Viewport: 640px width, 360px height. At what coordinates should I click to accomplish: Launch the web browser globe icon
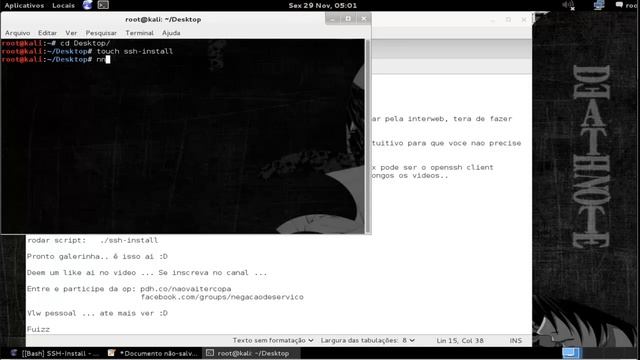pyautogui.click(x=87, y=5)
